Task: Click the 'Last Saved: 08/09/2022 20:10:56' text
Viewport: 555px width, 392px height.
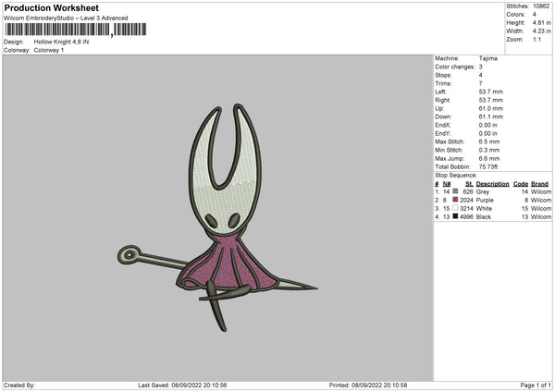Action: pos(182,385)
